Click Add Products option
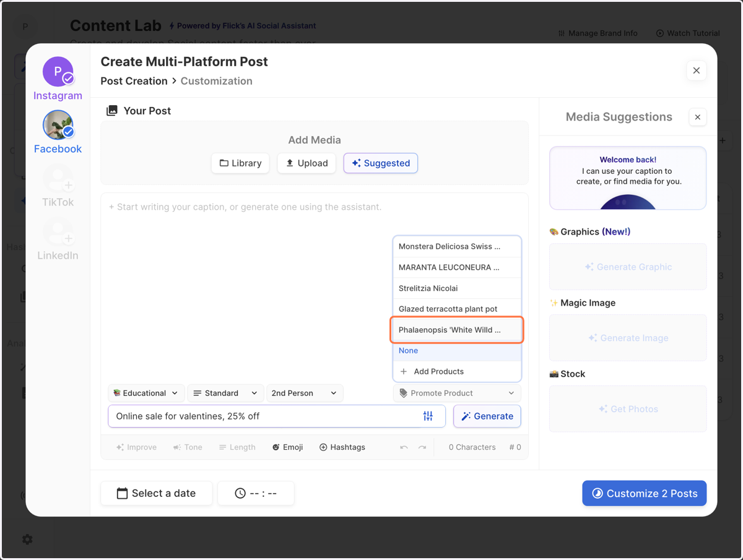 click(x=457, y=371)
